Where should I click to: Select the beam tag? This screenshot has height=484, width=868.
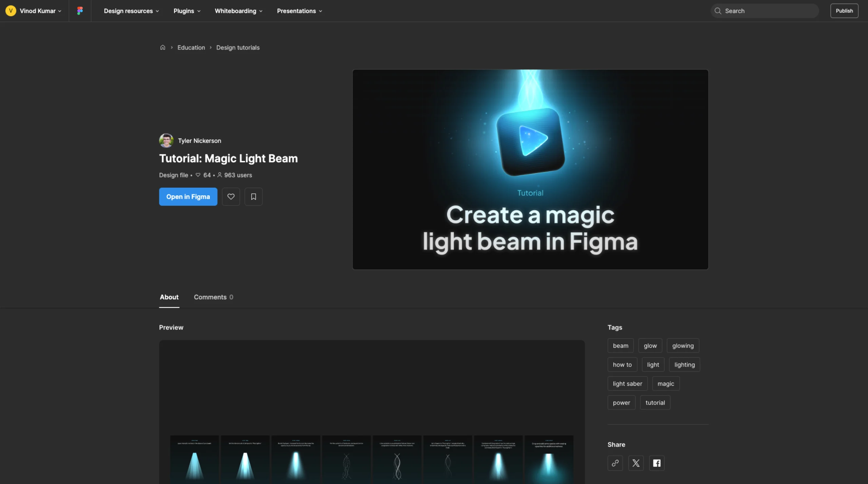(x=620, y=346)
